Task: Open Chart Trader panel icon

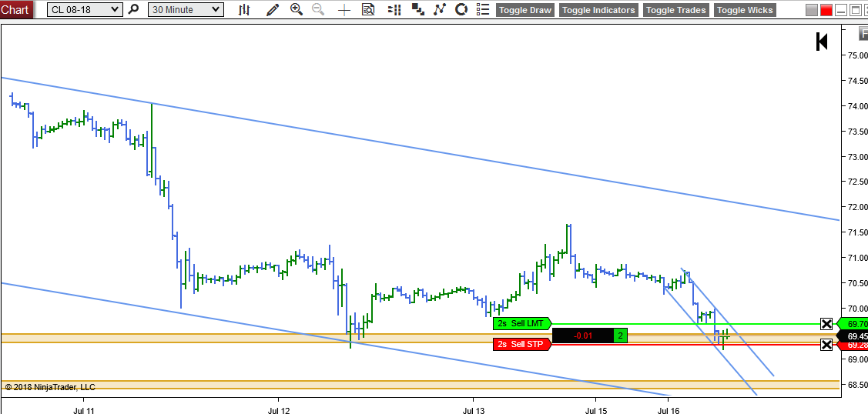Action: point(394,9)
